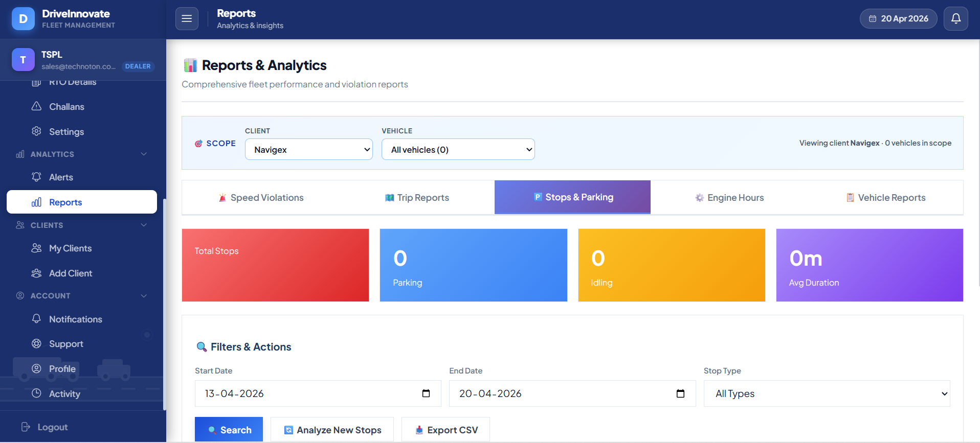Click the 20 Apr 2026 date pill
980x443 pixels.
click(x=899, y=19)
